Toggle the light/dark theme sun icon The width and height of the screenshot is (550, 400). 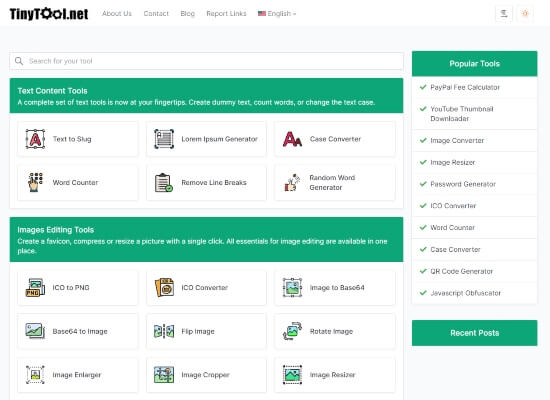pos(525,14)
